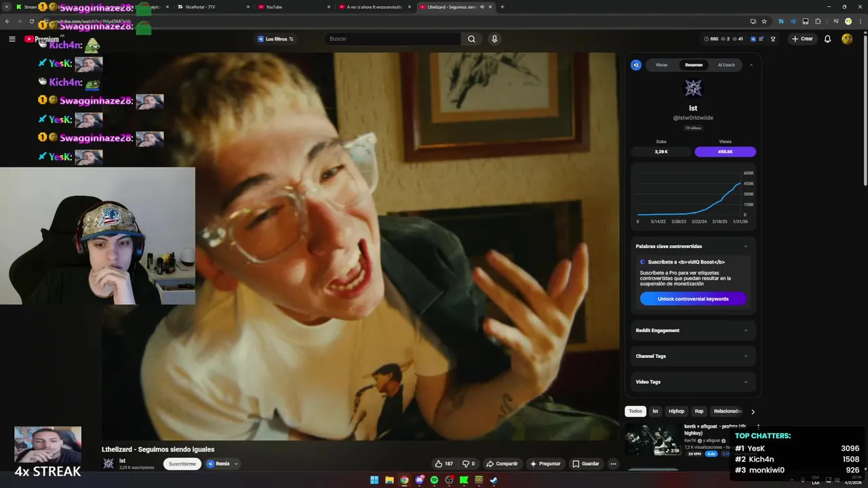Reload the page with the refresh icon
This screenshot has width=868, height=488.
[32, 22]
